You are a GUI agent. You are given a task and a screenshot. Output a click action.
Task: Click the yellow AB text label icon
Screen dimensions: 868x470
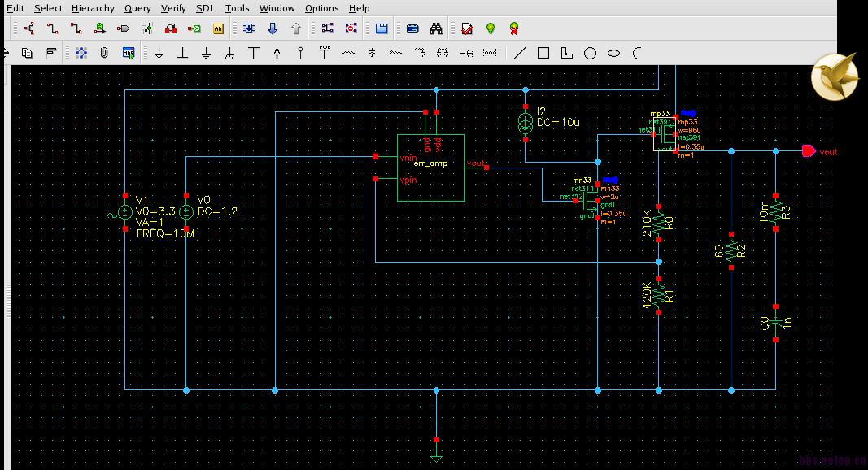click(218, 28)
